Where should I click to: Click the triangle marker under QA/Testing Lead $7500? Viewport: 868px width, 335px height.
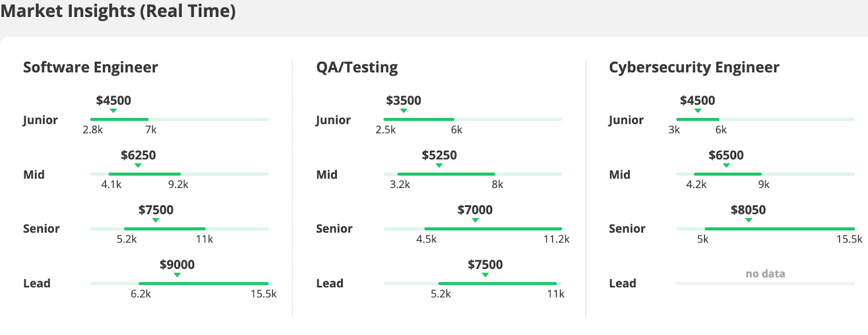(485, 275)
